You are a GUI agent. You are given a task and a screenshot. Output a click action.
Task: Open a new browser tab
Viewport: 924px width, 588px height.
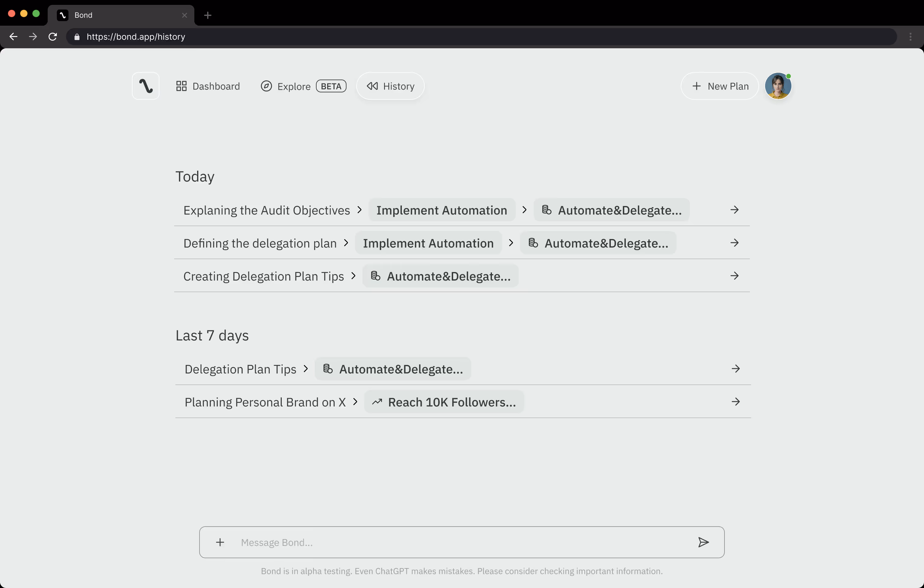click(x=207, y=15)
